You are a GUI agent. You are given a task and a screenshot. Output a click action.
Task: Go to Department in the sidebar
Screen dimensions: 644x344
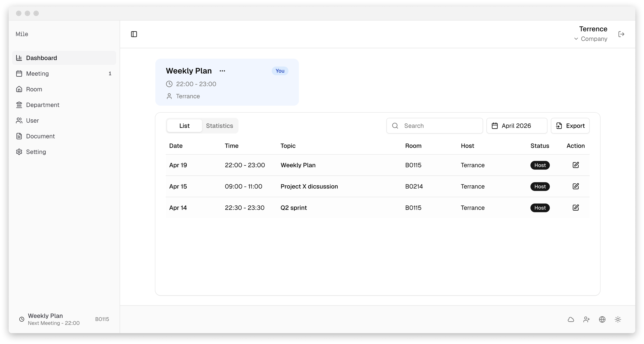(x=64, y=105)
